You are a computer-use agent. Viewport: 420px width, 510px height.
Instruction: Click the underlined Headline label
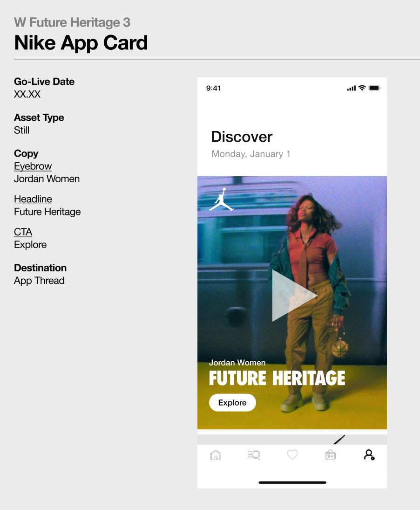(33, 199)
